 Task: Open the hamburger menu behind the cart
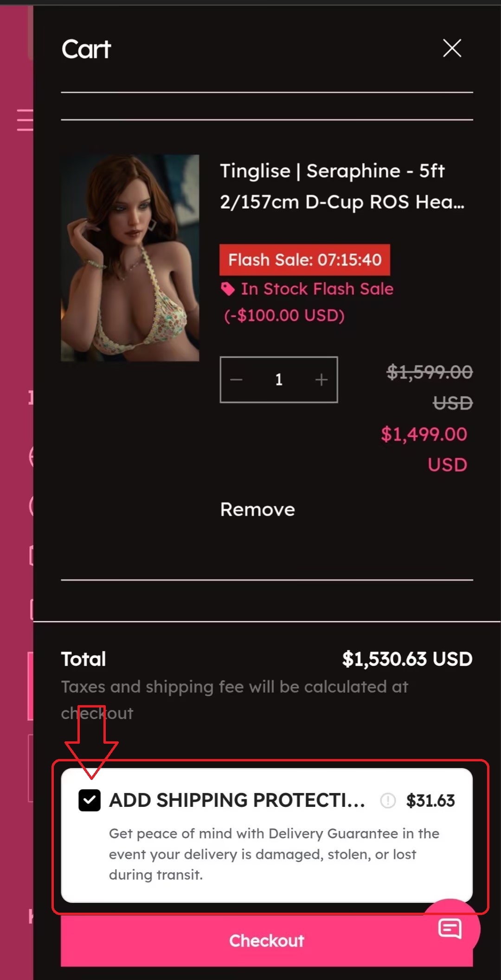[25, 120]
